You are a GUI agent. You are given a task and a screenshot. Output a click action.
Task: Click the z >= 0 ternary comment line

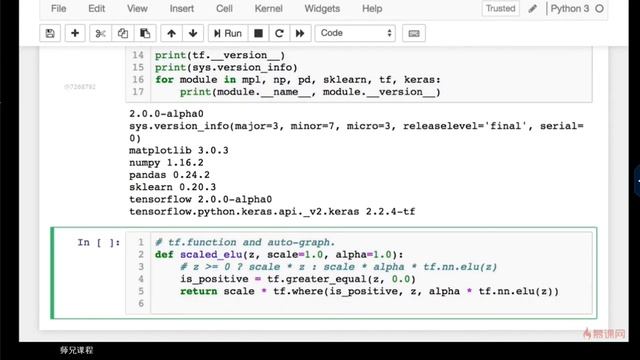(x=339, y=267)
